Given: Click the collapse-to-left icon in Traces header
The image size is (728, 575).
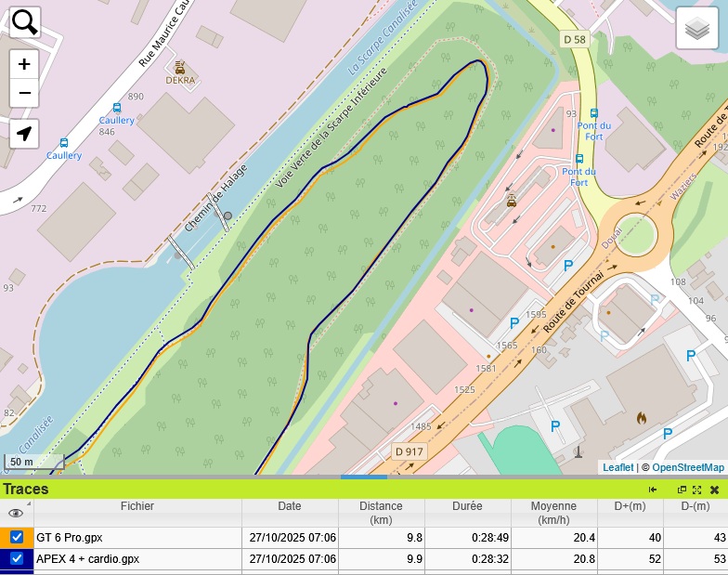Looking at the screenshot, I should 654,490.
